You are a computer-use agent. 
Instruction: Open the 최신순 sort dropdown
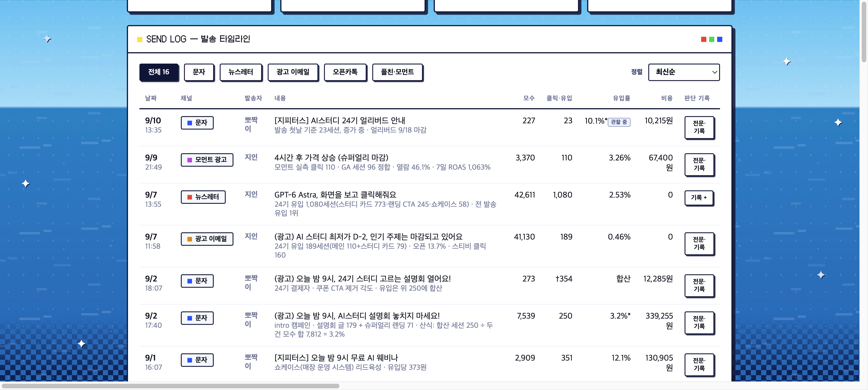[x=684, y=72]
